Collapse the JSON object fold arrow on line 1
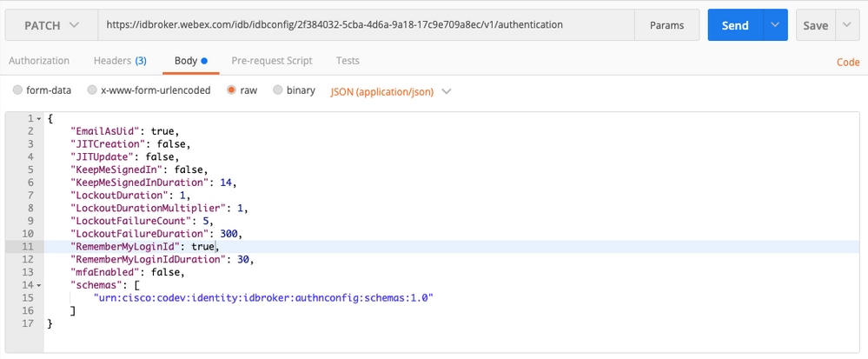 click(x=39, y=118)
